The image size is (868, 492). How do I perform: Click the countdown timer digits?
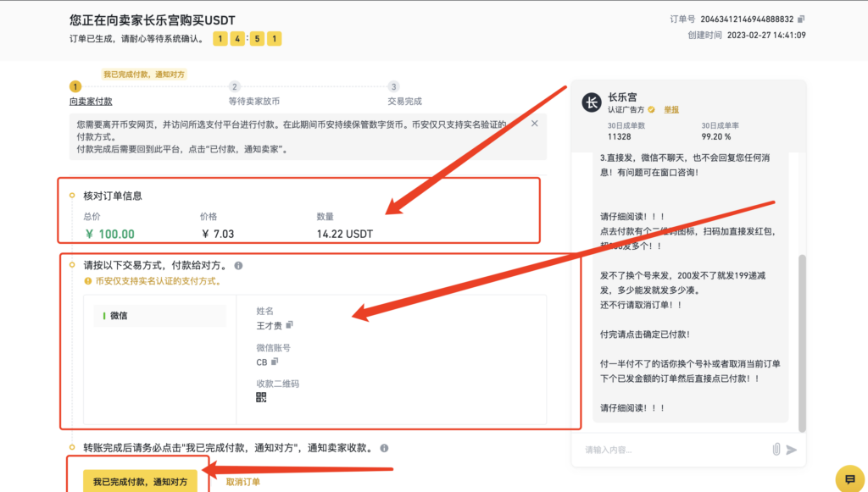248,38
